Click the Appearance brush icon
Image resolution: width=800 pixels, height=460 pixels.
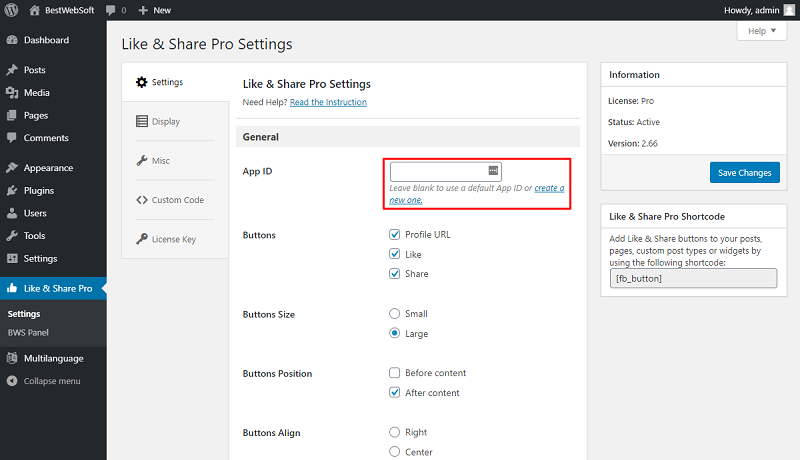[12, 168]
